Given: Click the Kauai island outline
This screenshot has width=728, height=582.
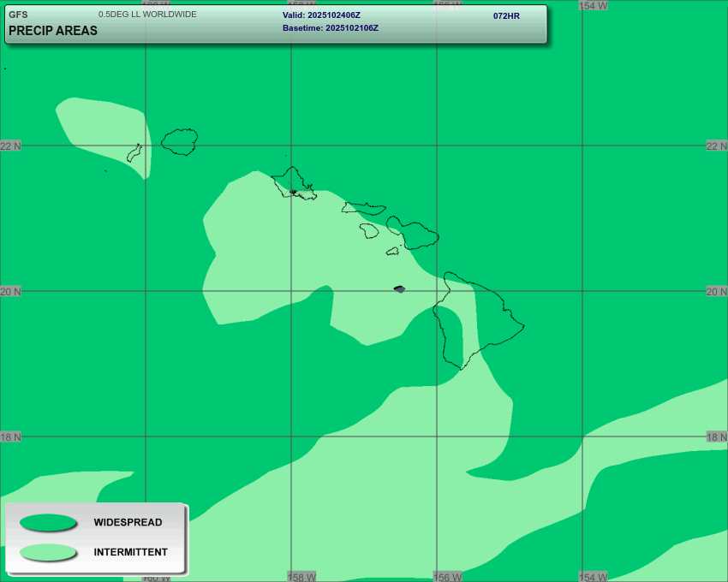Looking at the screenshot, I should click(x=180, y=141).
